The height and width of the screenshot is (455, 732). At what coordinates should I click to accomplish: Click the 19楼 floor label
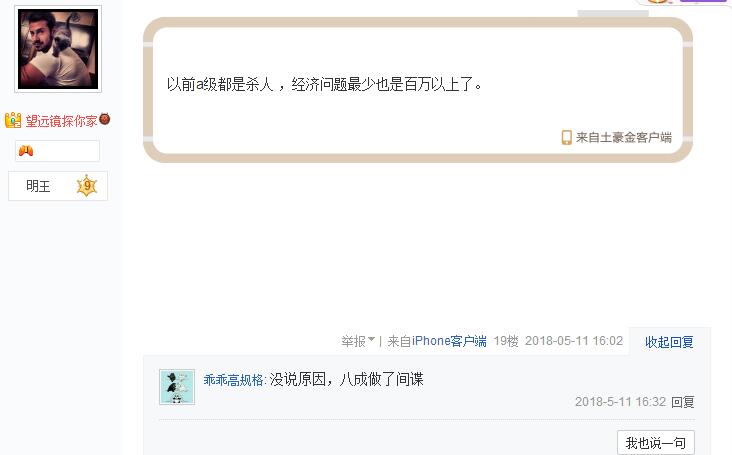(506, 341)
